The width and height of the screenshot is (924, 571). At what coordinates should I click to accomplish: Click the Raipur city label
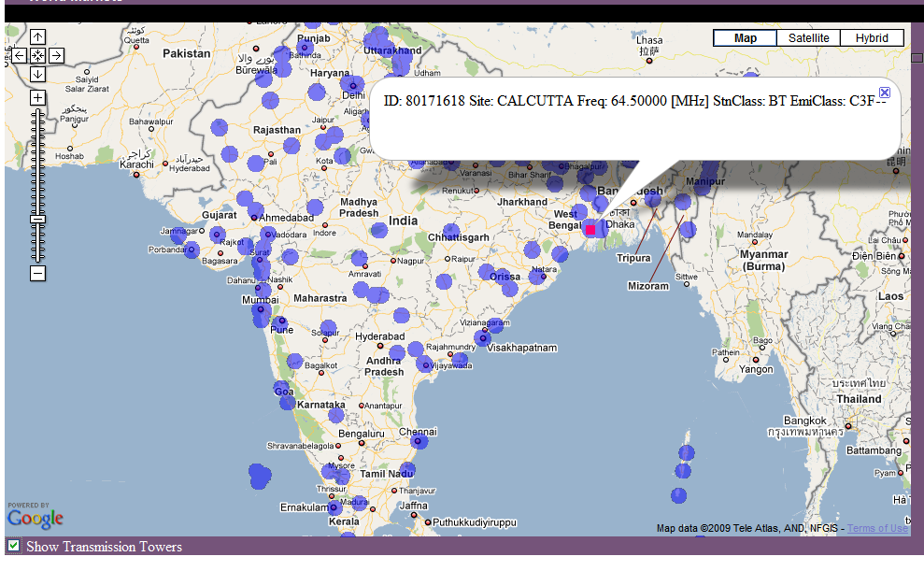point(463,259)
